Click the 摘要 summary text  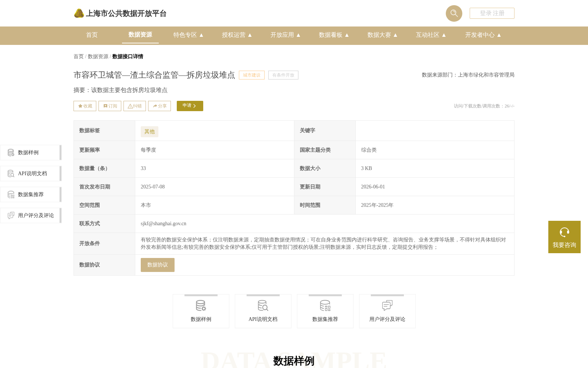[x=121, y=90]
